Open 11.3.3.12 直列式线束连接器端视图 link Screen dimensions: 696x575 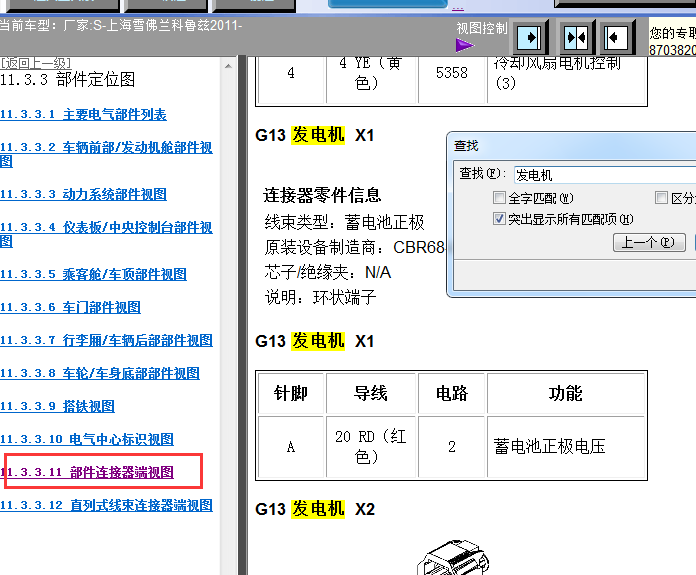(106, 505)
